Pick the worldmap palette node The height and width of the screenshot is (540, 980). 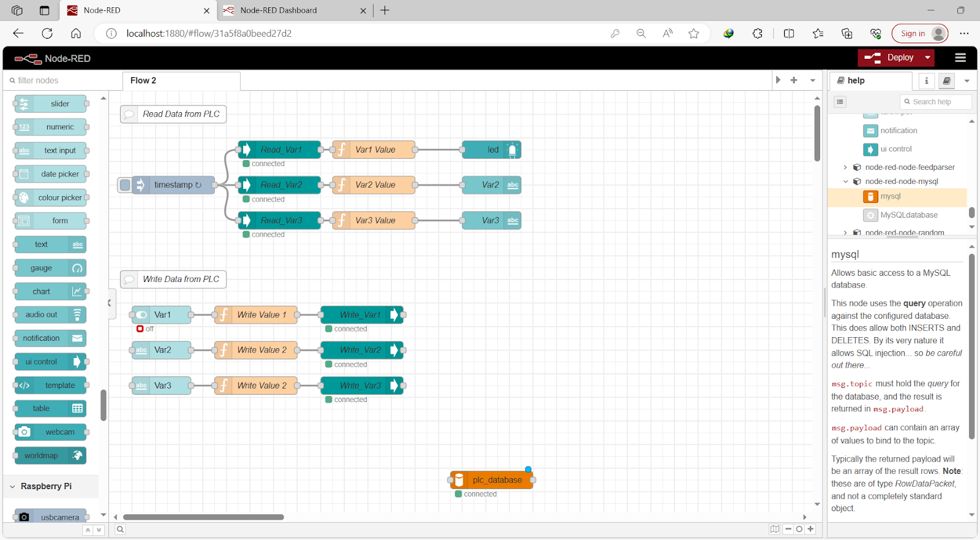click(50, 456)
